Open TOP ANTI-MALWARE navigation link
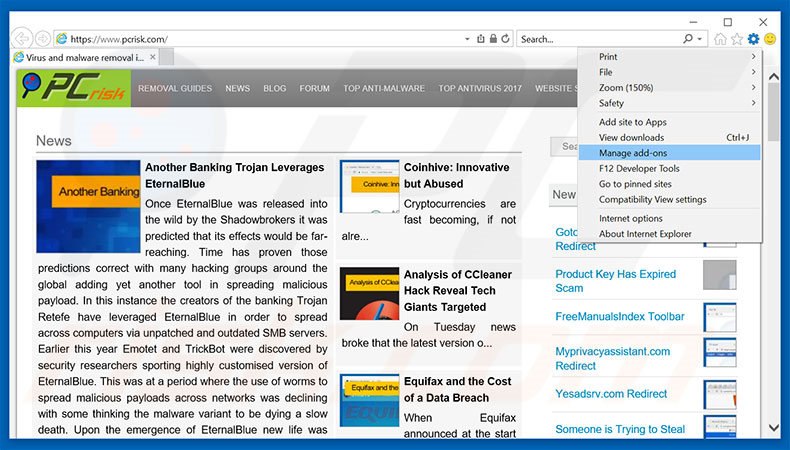 384,88
